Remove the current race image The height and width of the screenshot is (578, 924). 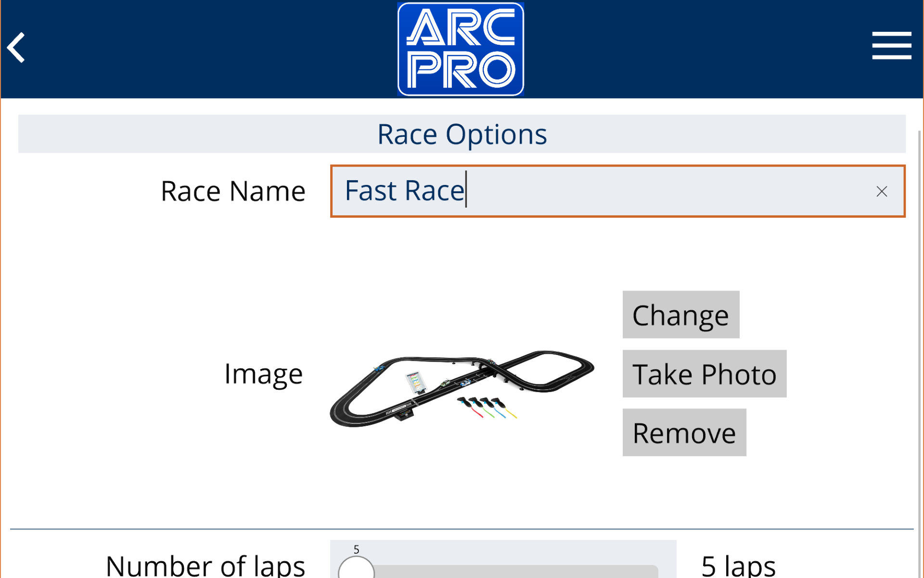[x=684, y=432]
